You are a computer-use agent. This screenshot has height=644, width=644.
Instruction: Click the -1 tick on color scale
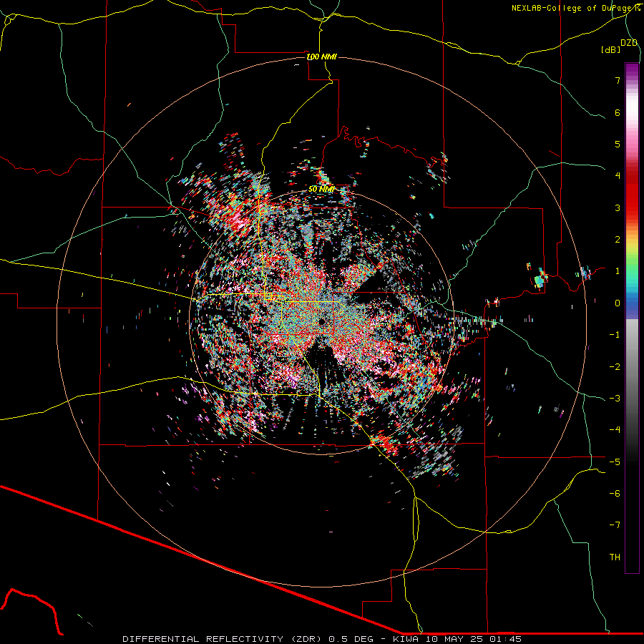coord(615,335)
